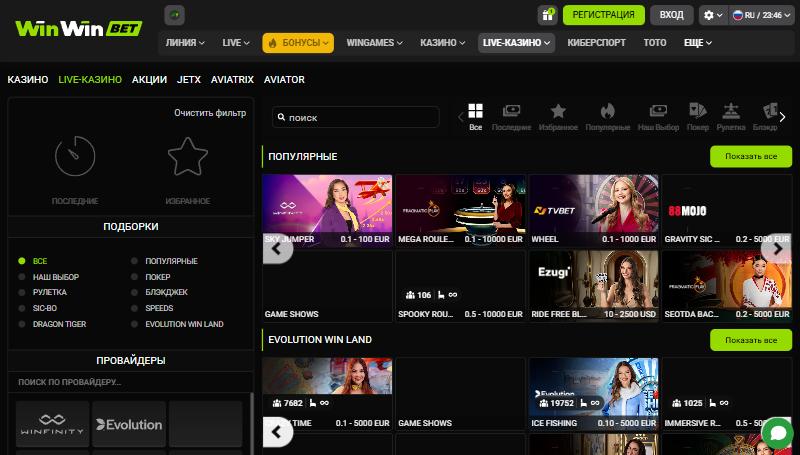800x455 pixels.
Task: Click the 'Вход' login button
Action: [671, 15]
